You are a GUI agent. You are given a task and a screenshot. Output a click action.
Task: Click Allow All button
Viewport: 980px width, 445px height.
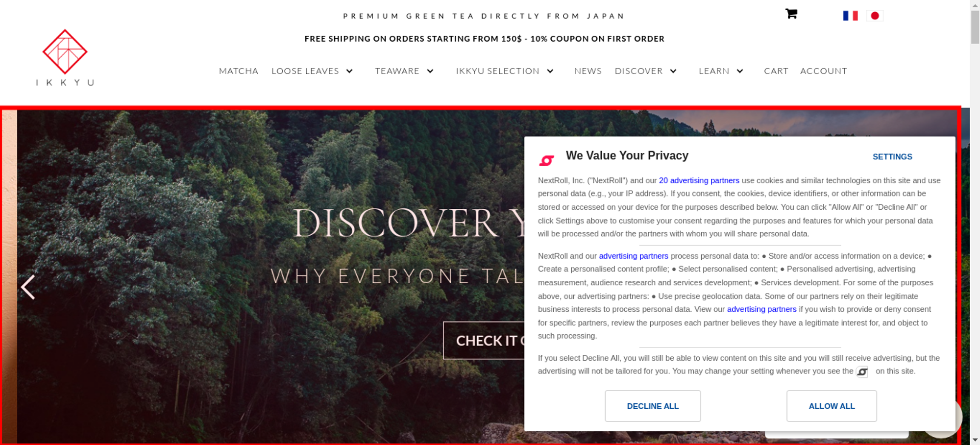tap(832, 406)
